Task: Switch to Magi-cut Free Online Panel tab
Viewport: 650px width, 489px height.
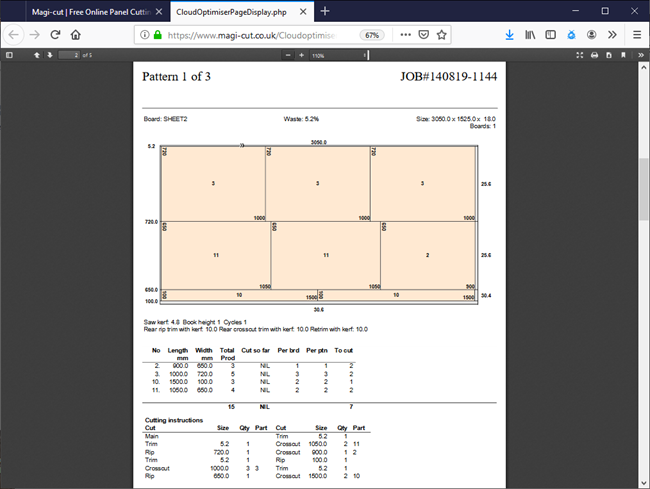Action: coord(92,11)
